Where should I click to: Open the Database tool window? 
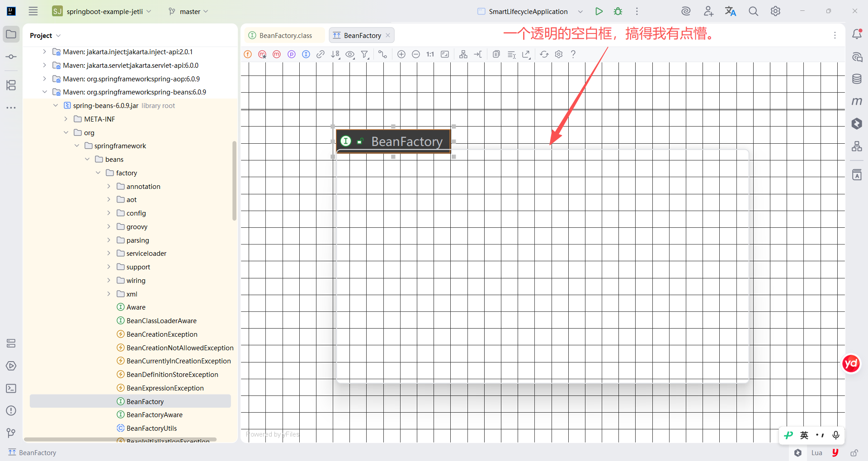[x=857, y=79]
